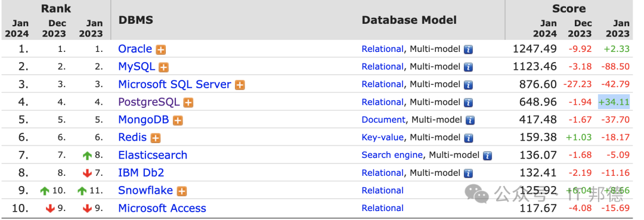Click the plus icon beside Snowflake
Screen dimensions: 644x220
pyautogui.click(x=181, y=191)
